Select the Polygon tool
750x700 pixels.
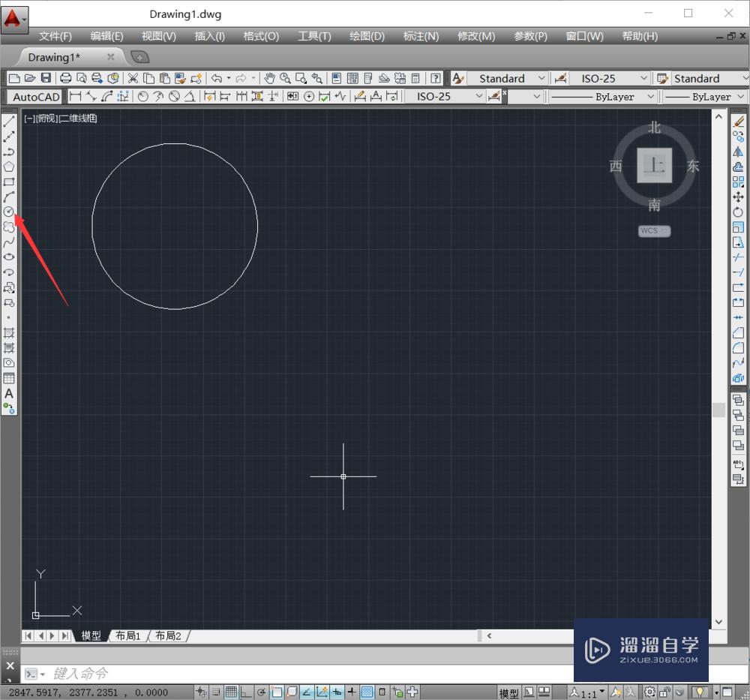click(10, 167)
